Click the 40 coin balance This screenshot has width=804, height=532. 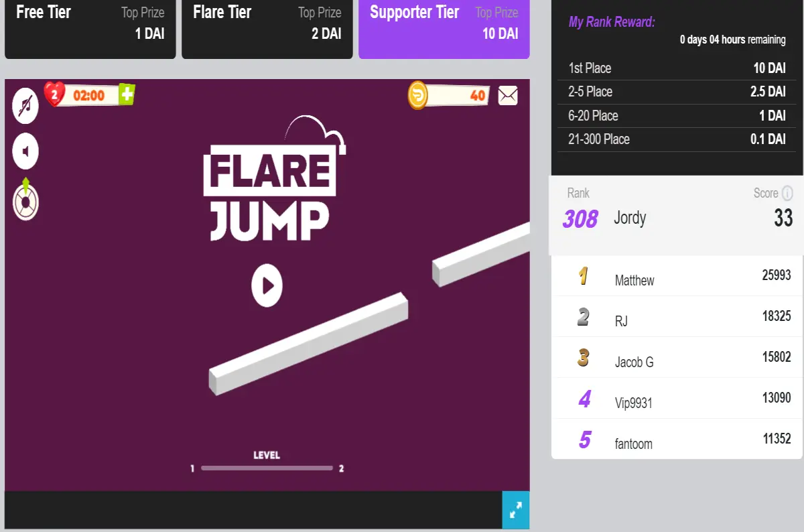point(478,96)
